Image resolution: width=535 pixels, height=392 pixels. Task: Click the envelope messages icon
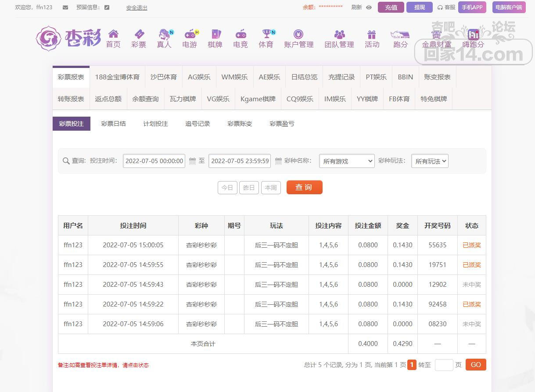tap(65, 7)
